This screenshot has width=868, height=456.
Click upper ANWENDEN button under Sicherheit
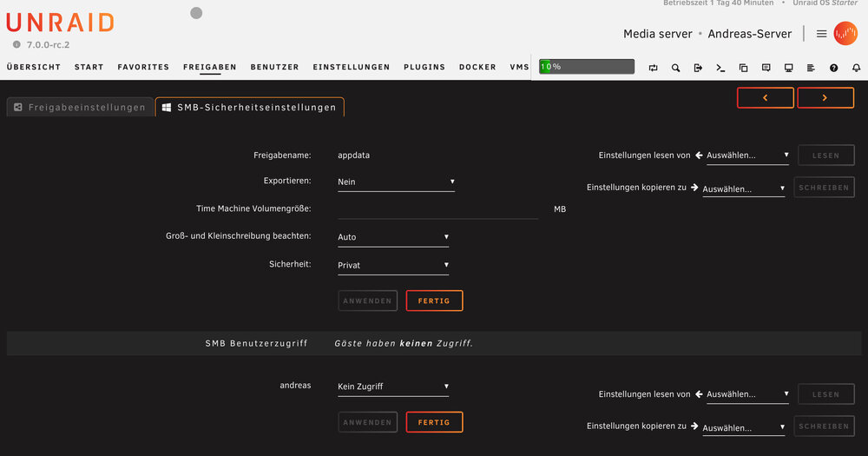pos(367,301)
